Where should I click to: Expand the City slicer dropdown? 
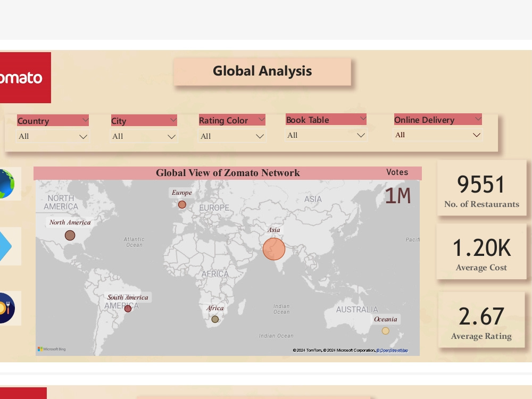point(171,136)
